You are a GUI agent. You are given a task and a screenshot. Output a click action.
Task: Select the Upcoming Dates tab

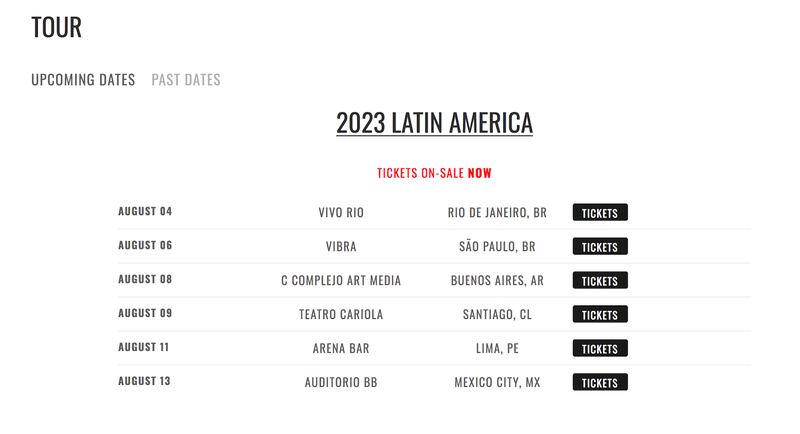click(83, 80)
